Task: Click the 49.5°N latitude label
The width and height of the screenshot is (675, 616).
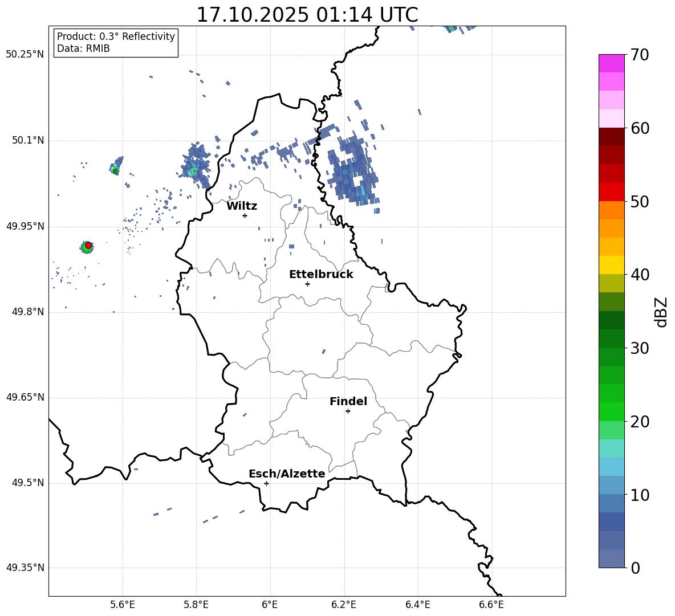Action: coord(28,483)
